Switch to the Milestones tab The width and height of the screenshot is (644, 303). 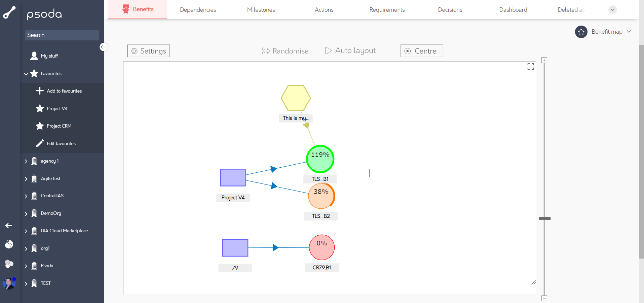tap(261, 10)
